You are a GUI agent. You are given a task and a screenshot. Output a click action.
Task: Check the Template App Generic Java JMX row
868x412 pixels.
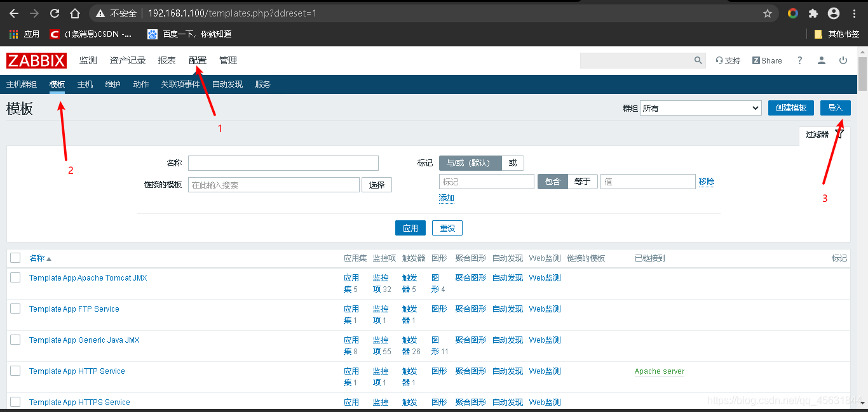coord(15,340)
